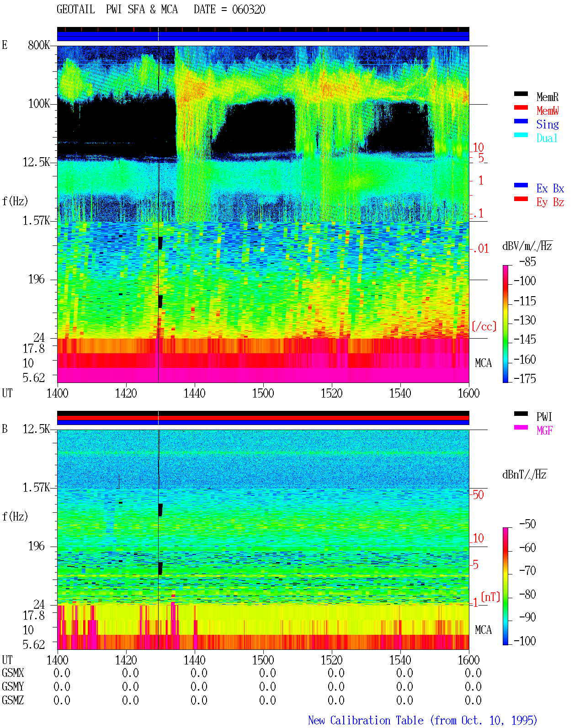Select the red "[nT]" unit label
Viewport: 585px width, 728px height.
(x=491, y=597)
